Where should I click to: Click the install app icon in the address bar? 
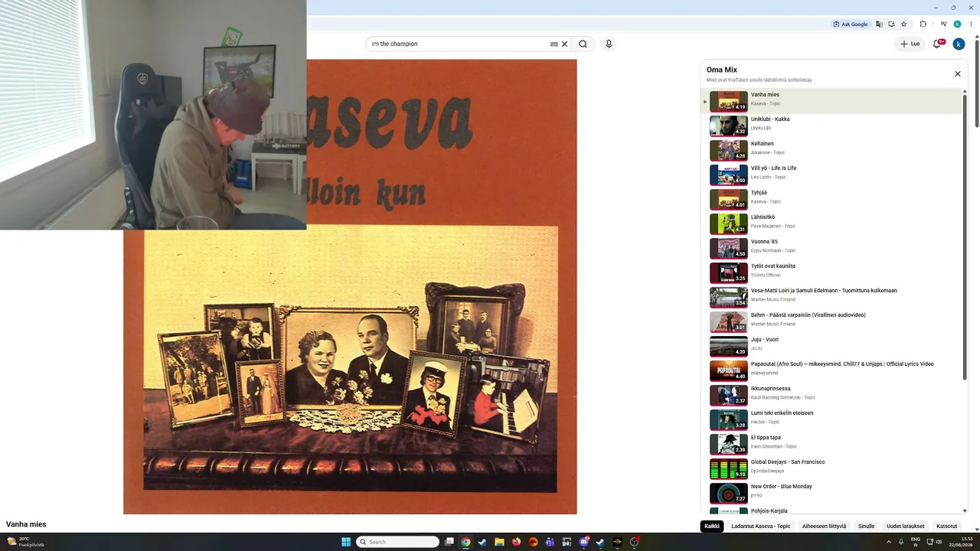891,24
